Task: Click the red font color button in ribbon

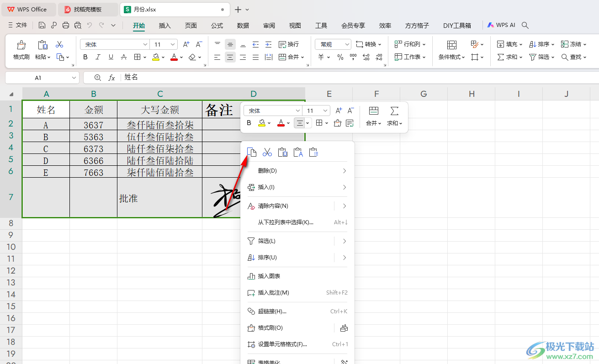Action: point(174,57)
